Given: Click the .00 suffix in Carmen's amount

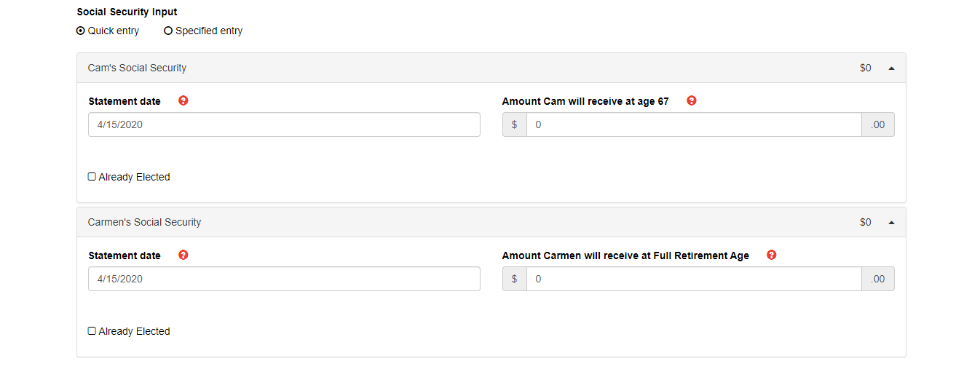Looking at the screenshot, I should click(x=878, y=279).
